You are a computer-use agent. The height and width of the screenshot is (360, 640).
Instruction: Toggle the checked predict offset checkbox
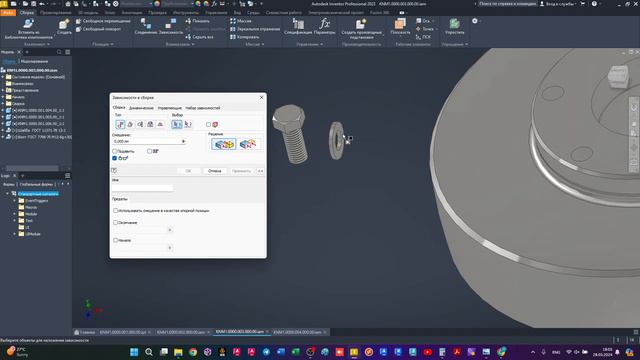pyautogui.click(x=115, y=158)
